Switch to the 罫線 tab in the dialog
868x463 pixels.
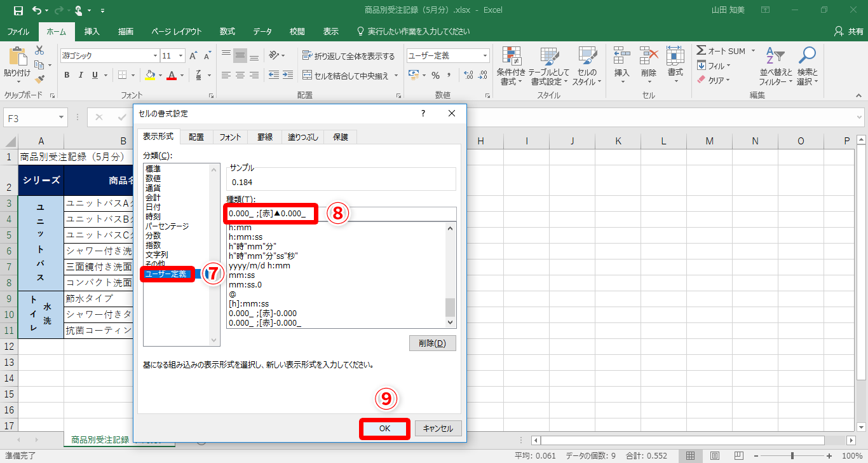[x=265, y=137]
